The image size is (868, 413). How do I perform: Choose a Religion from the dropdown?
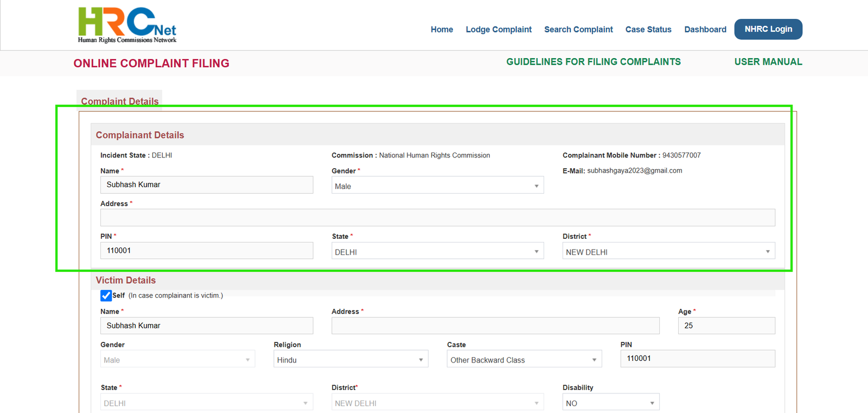click(x=350, y=359)
